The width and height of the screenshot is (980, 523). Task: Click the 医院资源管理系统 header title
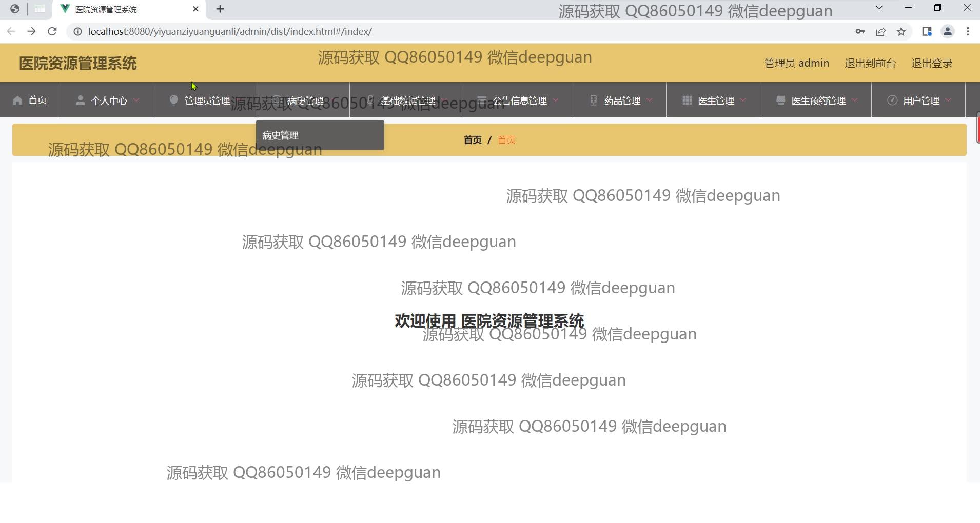pyautogui.click(x=78, y=63)
